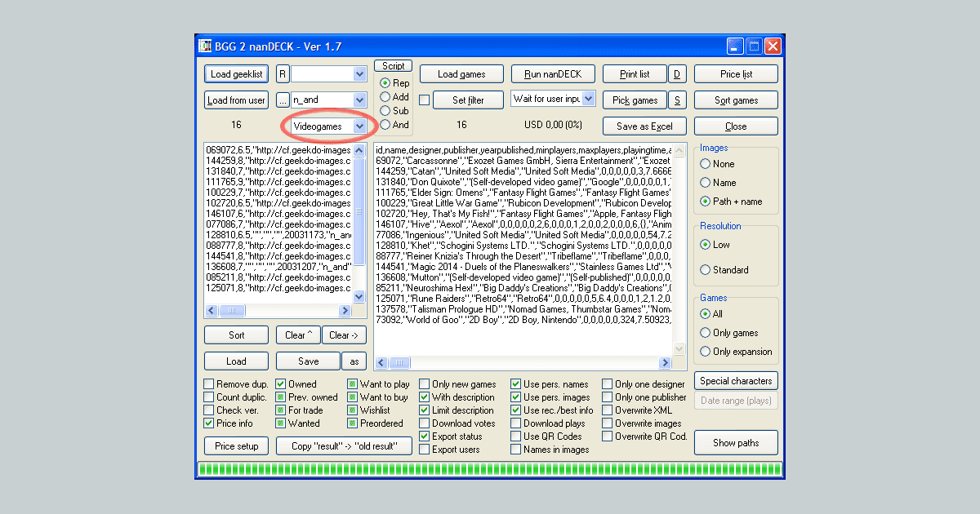Viewport: 980px width, 514px height.
Task: Click the "as" button next to Save
Action: coord(354,361)
